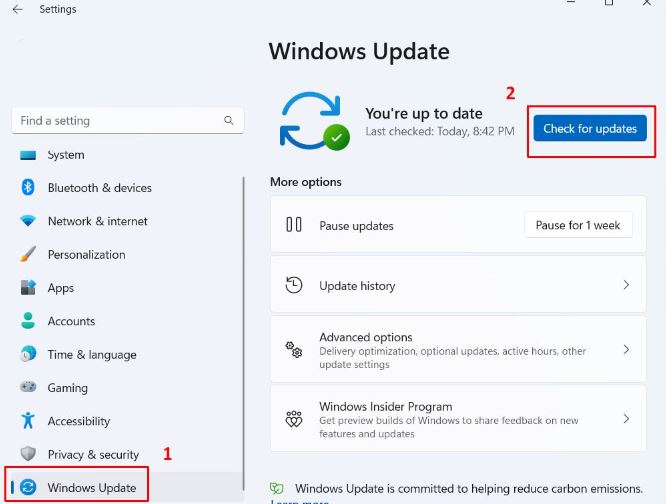Click the Gaming controller icon
Viewport: 666px width, 504px height.
pos(28,387)
